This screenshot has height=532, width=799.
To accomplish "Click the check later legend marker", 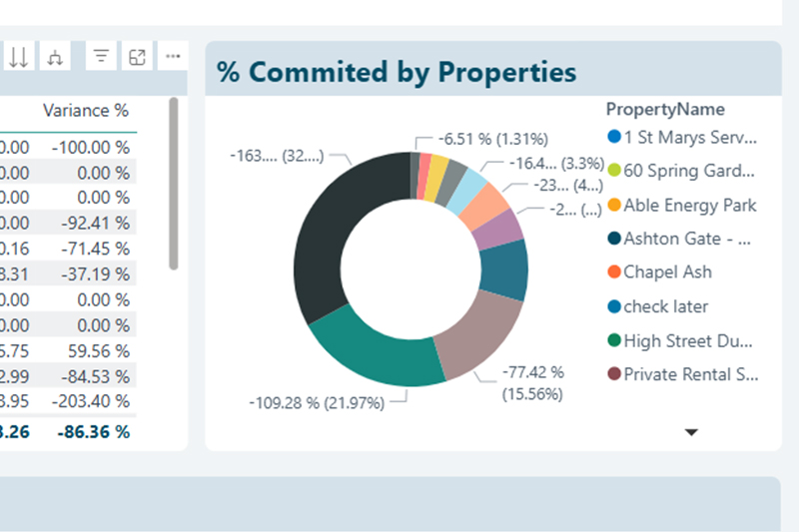I will point(613,306).
